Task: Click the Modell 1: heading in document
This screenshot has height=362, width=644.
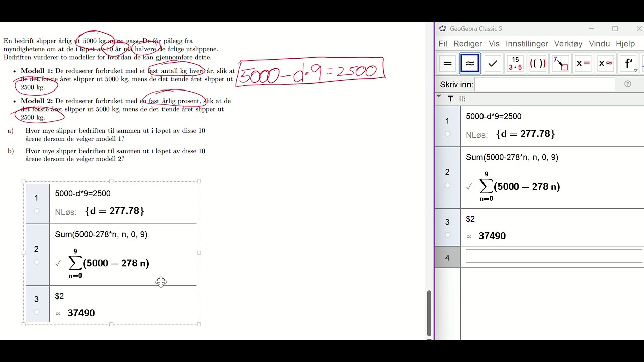Action: click(37, 71)
